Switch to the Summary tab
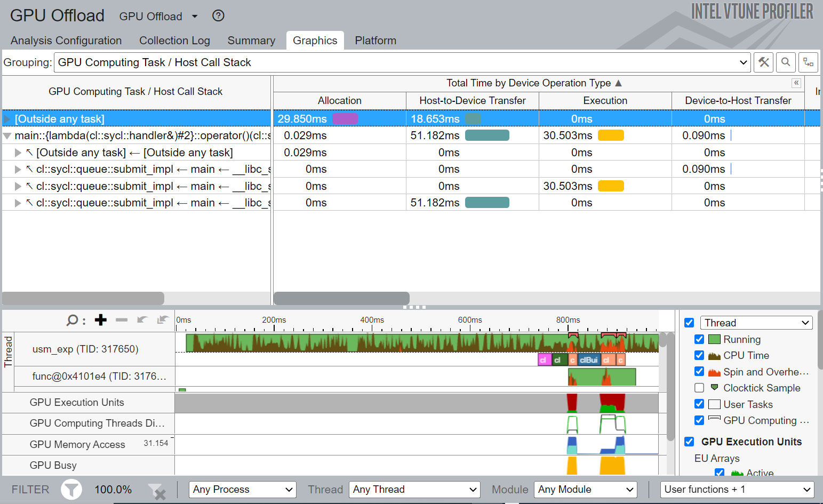This screenshot has width=823, height=504. point(251,41)
